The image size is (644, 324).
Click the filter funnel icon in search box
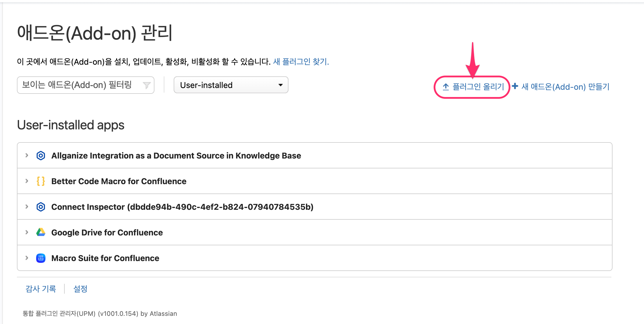pos(147,85)
